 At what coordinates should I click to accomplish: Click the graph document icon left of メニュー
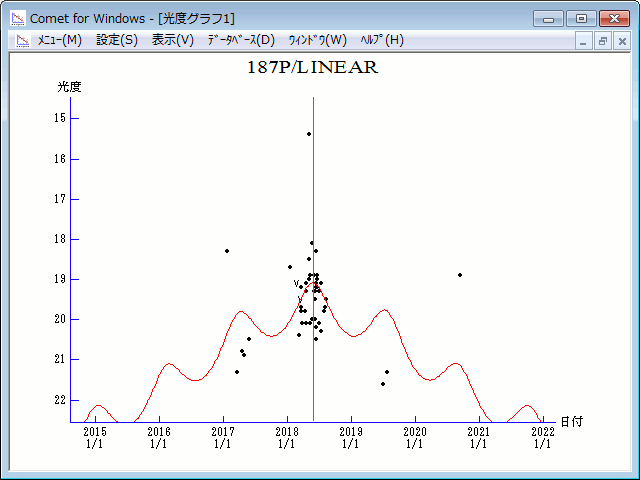(19, 40)
